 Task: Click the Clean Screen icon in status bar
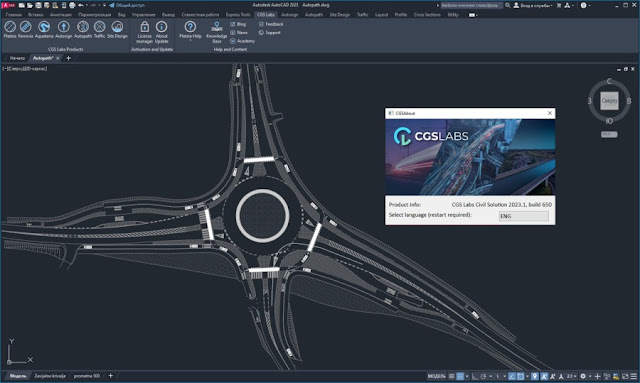pyautogui.click(x=625, y=376)
